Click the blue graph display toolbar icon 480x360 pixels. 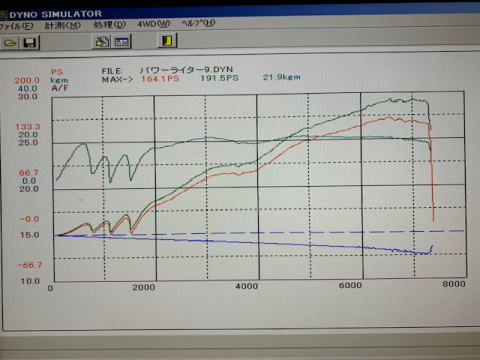tap(121, 42)
